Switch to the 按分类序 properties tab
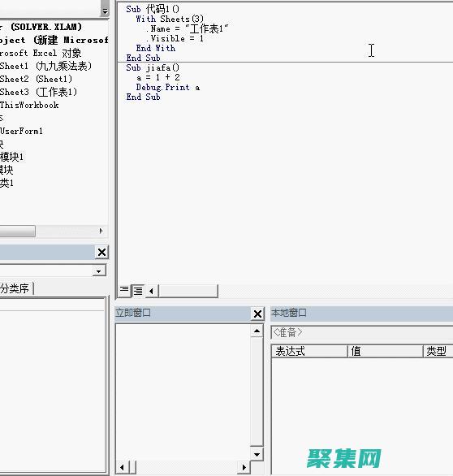This screenshot has height=476, width=453. 15,288
